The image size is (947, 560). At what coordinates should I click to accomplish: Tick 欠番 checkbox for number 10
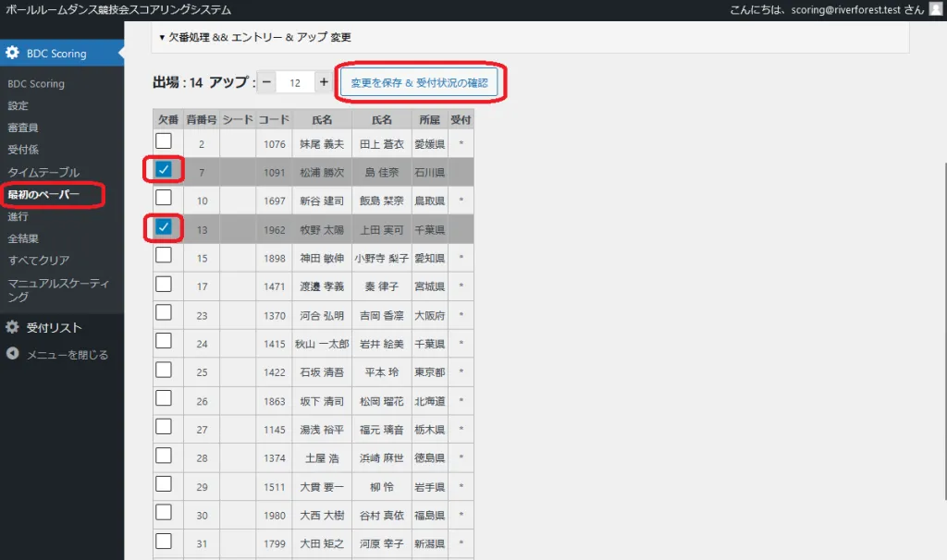pos(164,198)
